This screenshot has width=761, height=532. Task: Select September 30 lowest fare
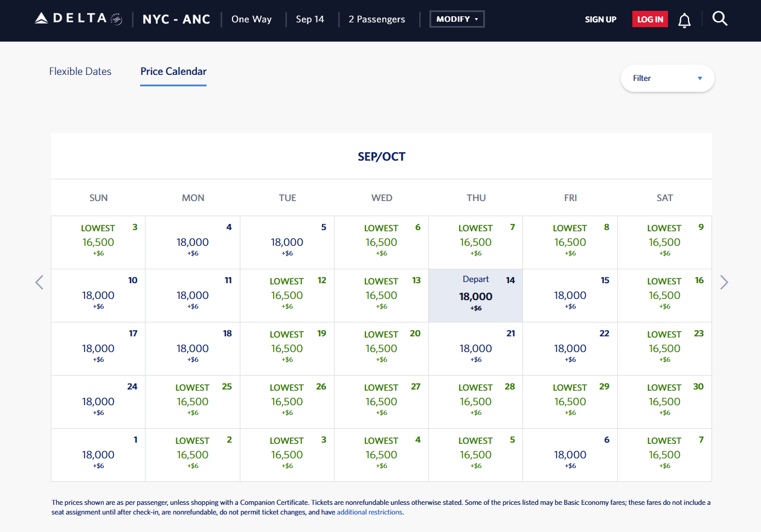pos(664,402)
